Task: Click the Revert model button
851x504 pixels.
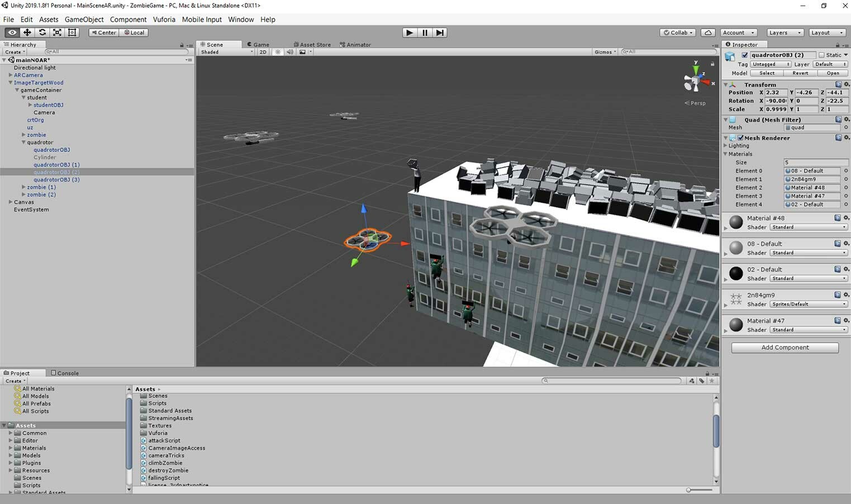Action: (x=800, y=73)
